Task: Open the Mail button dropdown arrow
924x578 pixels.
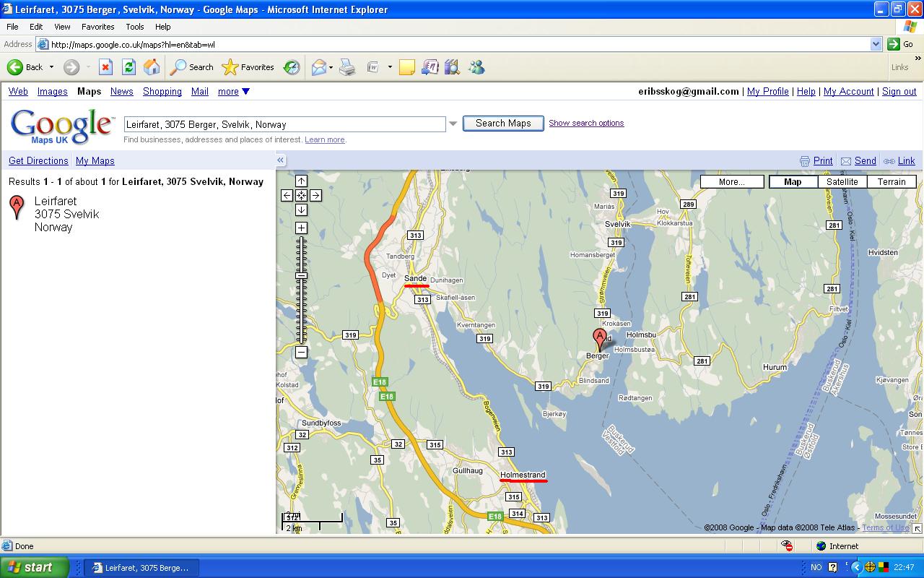Action: tap(331, 67)
